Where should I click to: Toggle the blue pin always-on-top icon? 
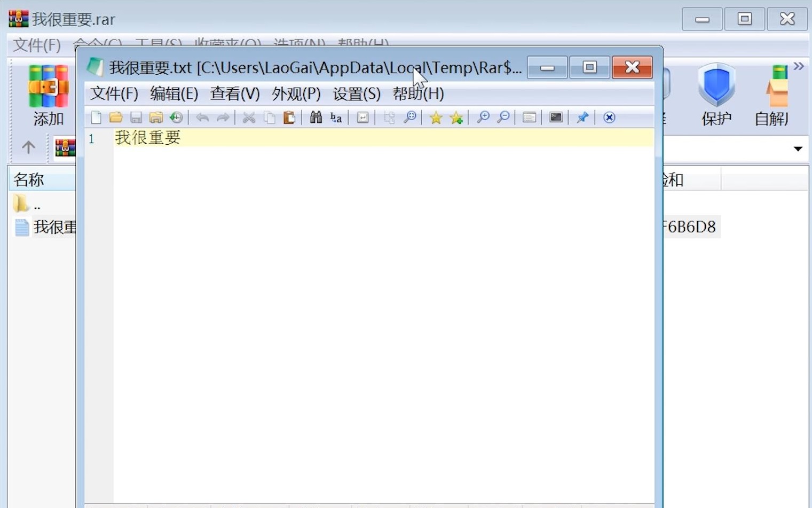pos(582,118)
